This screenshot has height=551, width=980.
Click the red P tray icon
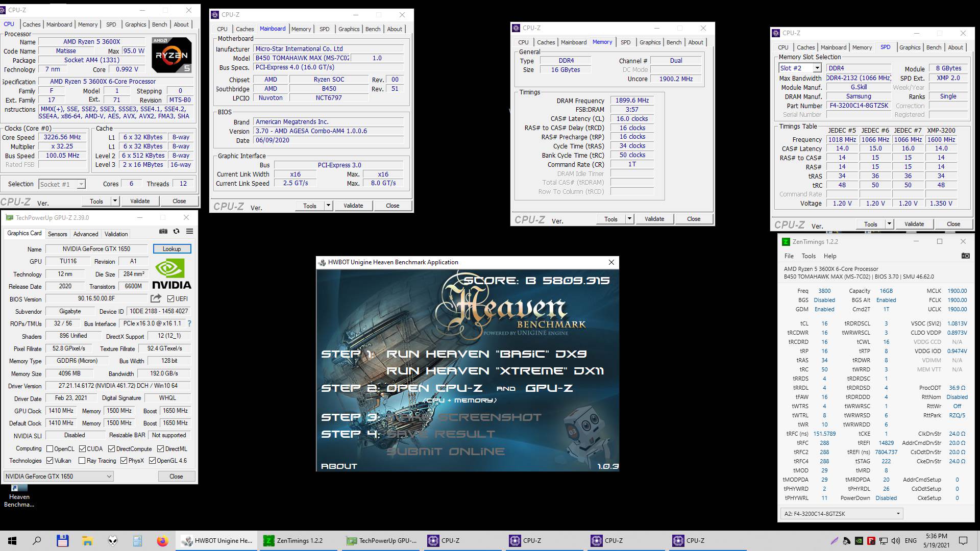(871, 541)
